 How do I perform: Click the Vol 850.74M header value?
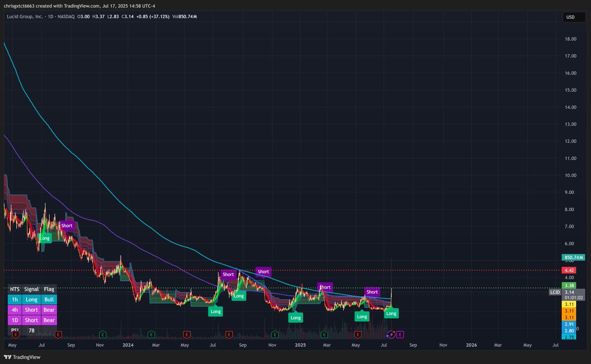[x=185, y=16]
